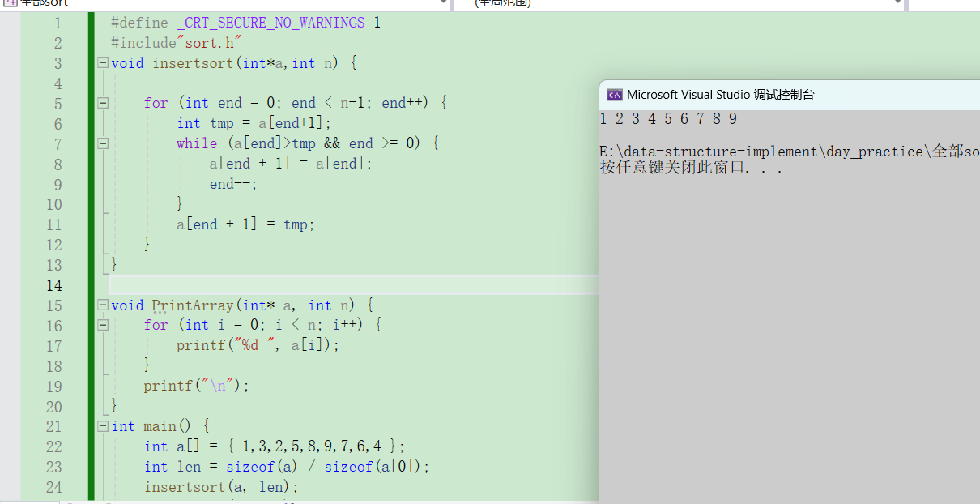Click line number 1 in the gutter
This screenshot has height=504, width=980.
click(x=58, y=23)
